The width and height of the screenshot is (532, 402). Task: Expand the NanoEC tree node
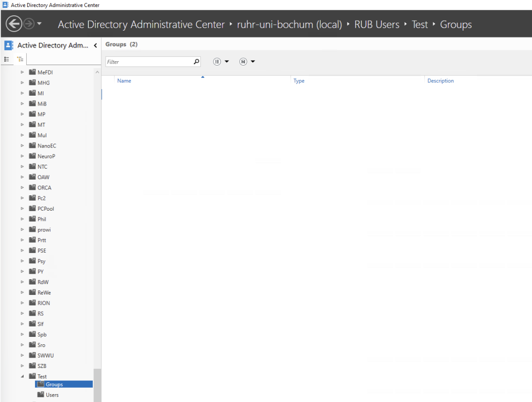coord(22,146)
